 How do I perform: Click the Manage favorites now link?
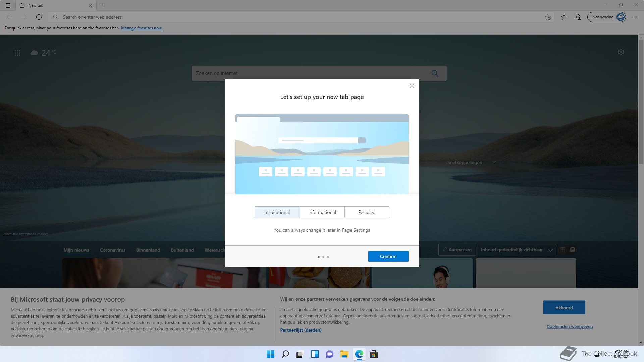tap(141, 28)
